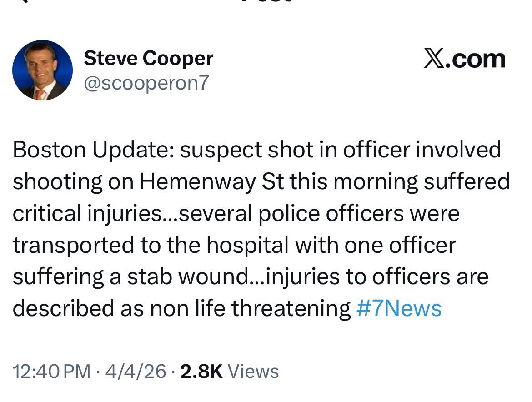Click the 2.8K view count number
The height and width of the screenshot is (402, 532).
[x=201, y=371]
